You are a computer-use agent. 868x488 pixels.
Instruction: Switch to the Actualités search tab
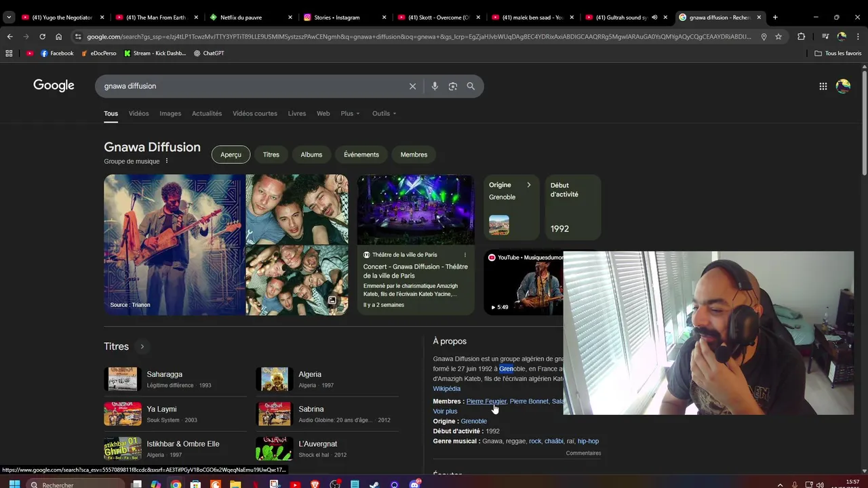[207, 113]
